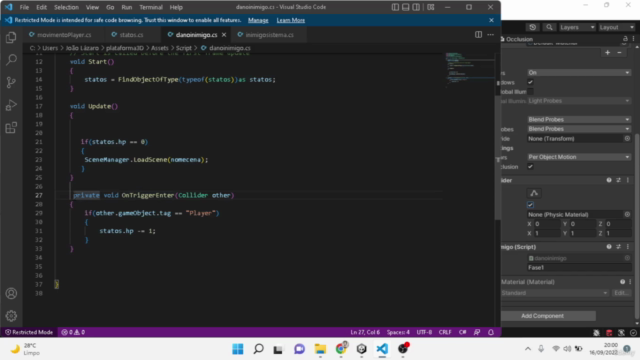
Task: Open the Accounts menu icon
Action: 11,293
